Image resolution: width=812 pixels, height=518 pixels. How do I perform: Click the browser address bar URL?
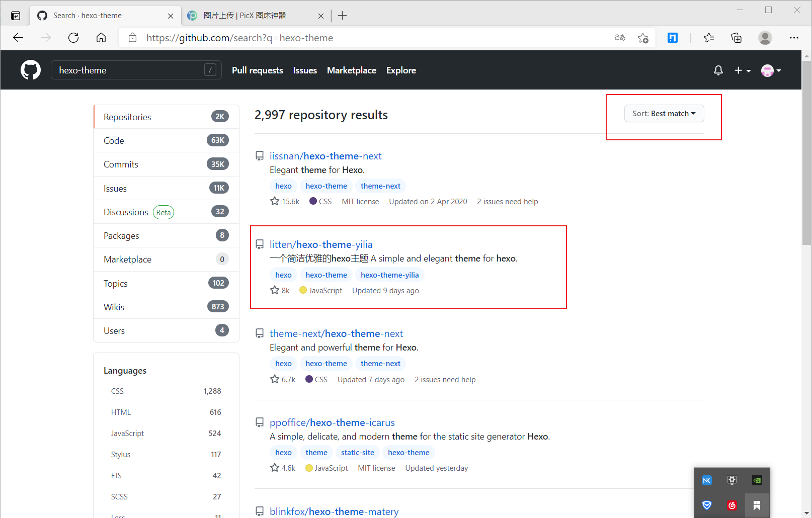240,38
